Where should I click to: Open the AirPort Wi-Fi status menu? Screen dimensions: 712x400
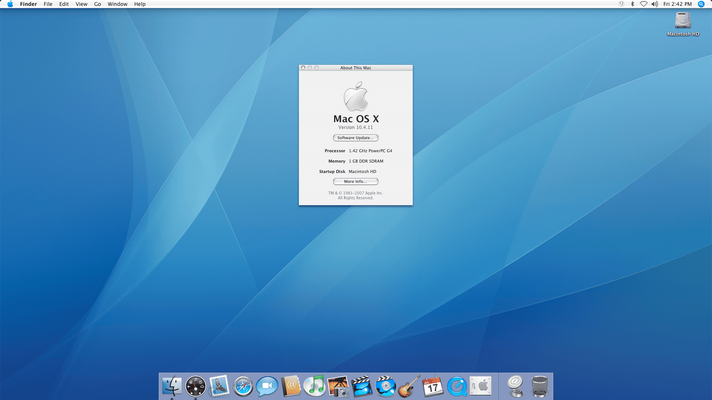point(643,4)
